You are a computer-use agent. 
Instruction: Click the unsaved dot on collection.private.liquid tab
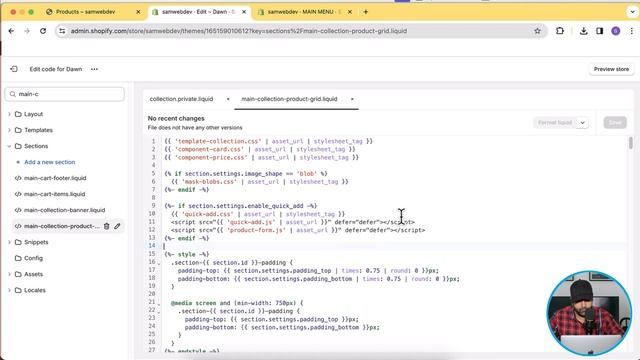point(228,99)
